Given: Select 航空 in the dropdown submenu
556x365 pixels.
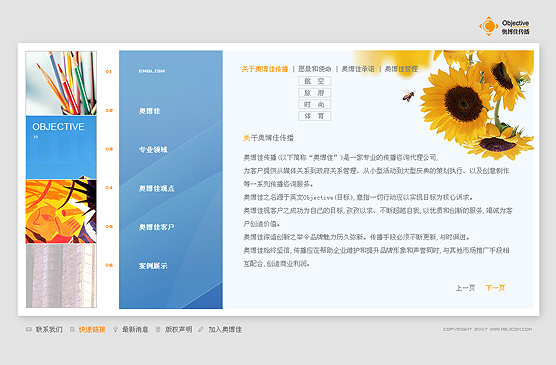Looking at the screenshot, I should [315, 81].
